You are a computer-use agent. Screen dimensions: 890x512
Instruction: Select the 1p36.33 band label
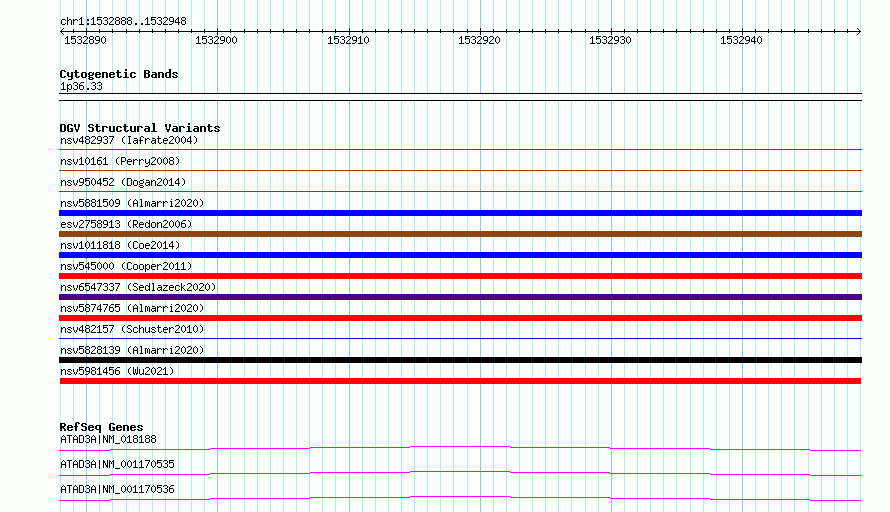81,86
